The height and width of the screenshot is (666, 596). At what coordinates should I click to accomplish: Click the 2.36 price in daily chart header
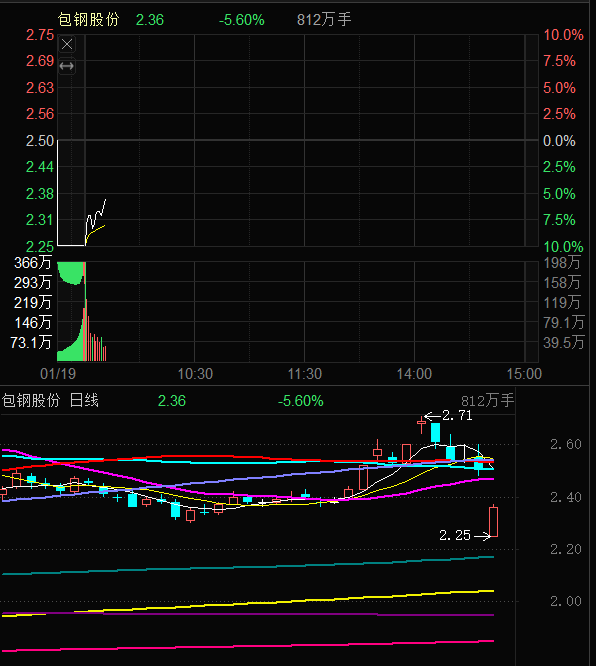pyautogui.click(x=172, y=401)
